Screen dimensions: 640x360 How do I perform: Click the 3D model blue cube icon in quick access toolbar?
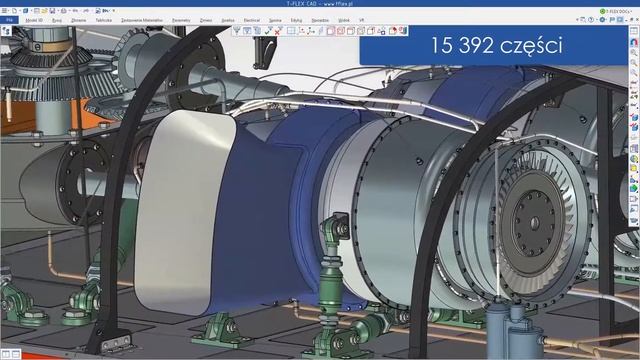26,11
